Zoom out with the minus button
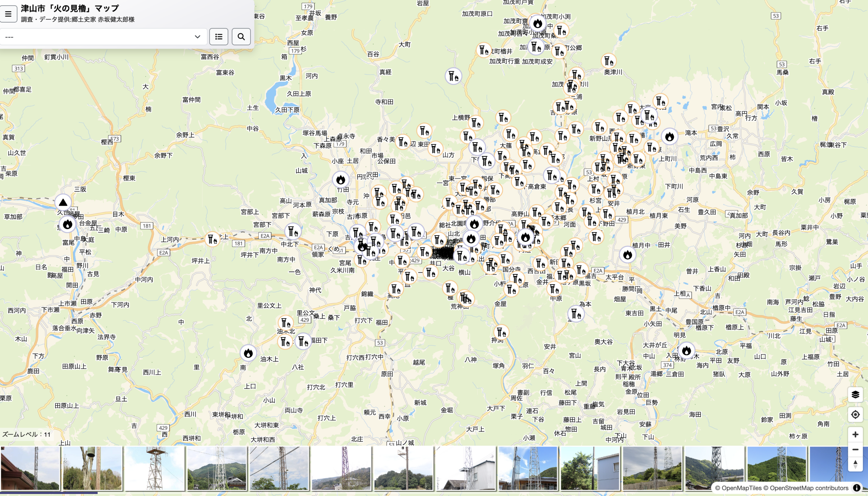The image size is (868, 496). pos(855,449)
